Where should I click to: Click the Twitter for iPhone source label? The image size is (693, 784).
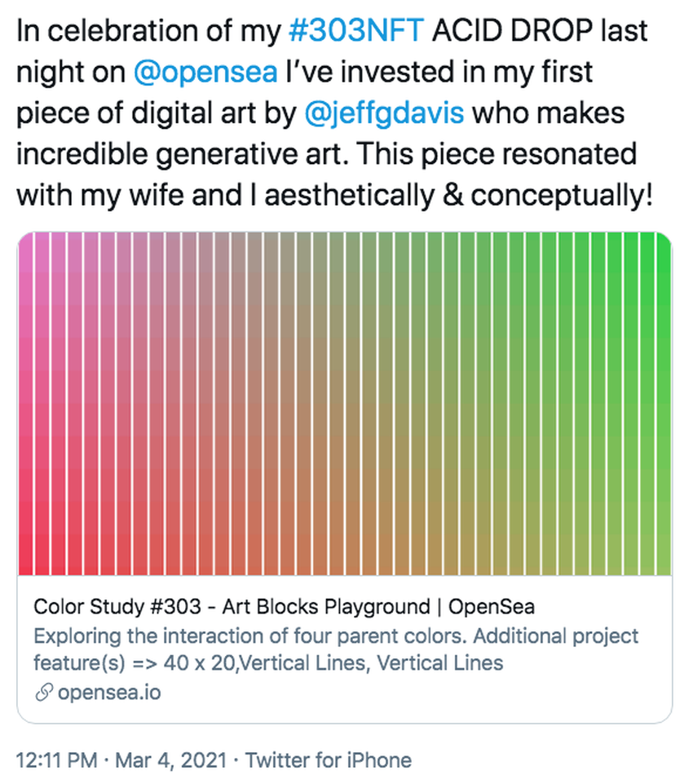[329, 760]
